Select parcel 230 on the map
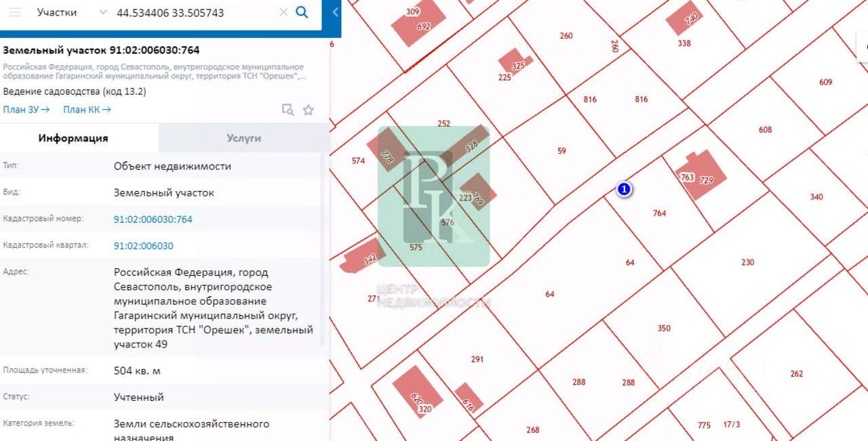The image size is (868, 441). coord(747,262)
